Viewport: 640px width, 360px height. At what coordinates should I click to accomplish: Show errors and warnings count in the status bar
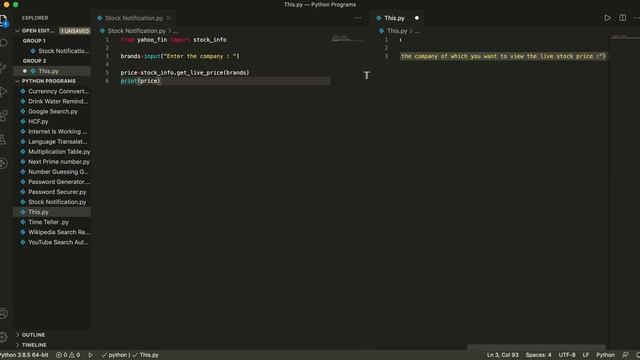68,355
